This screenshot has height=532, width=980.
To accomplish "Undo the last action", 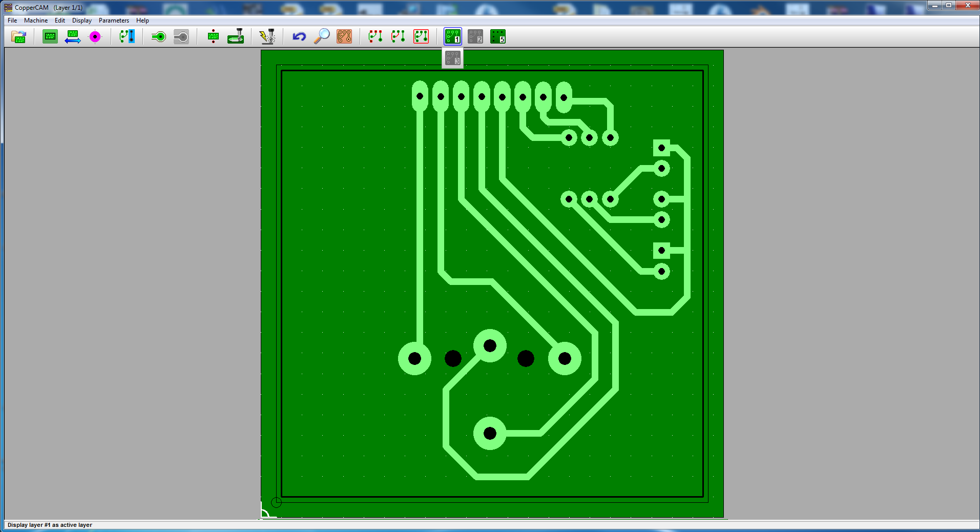I will pyautogui.click(x=299, y=36).
